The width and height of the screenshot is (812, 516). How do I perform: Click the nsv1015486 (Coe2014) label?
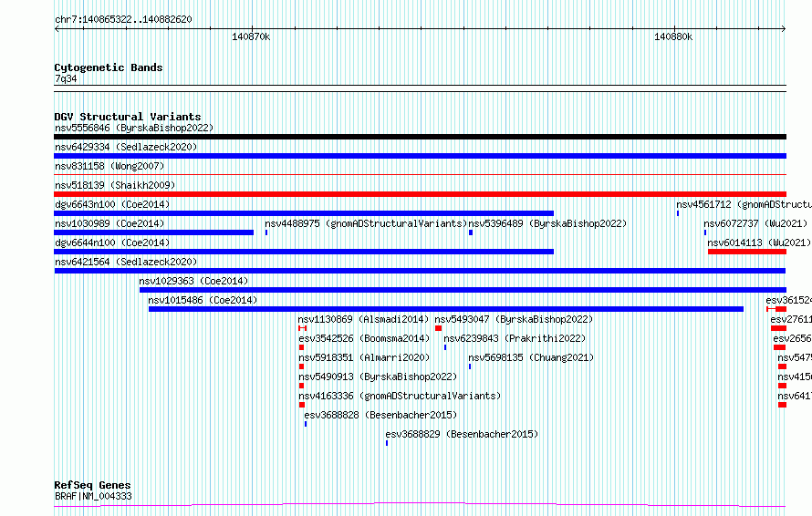tap(203, 300)
